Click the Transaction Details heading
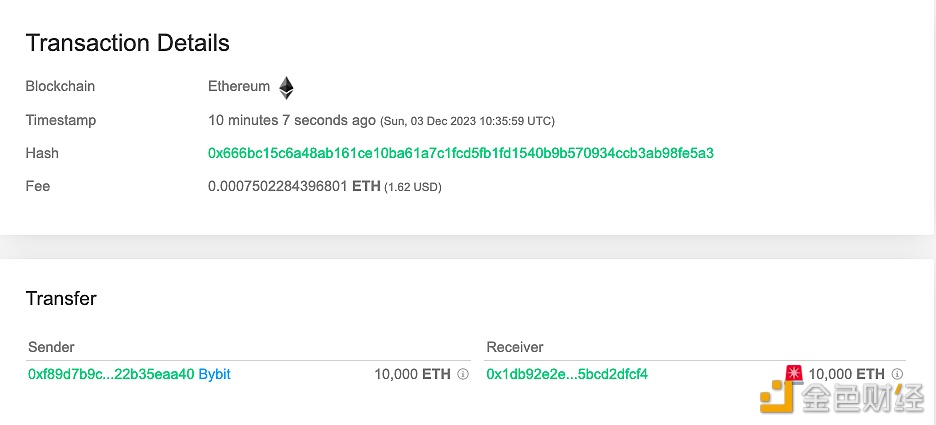Screen dimensions: 936x425 click(x=128, y=44)
